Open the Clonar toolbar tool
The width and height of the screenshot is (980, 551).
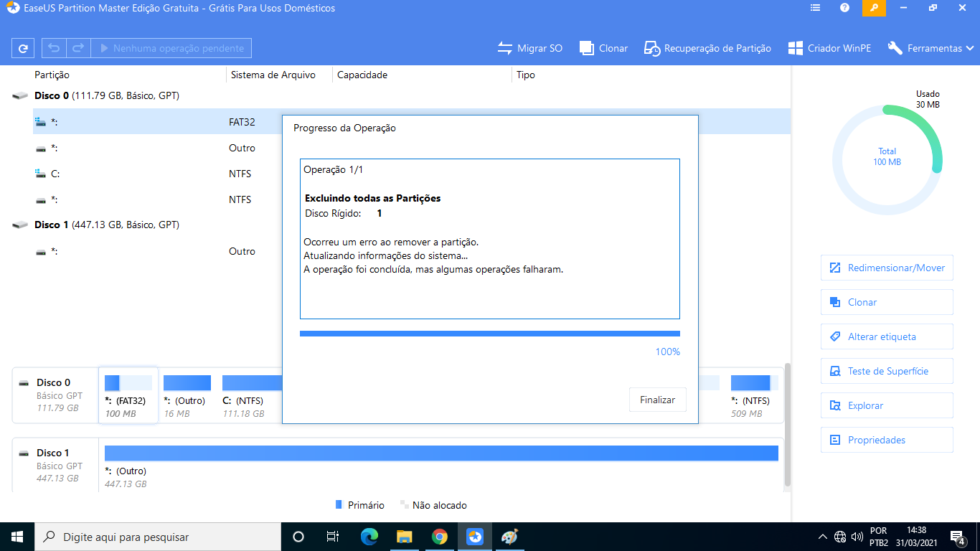click(x=603, y=48)
